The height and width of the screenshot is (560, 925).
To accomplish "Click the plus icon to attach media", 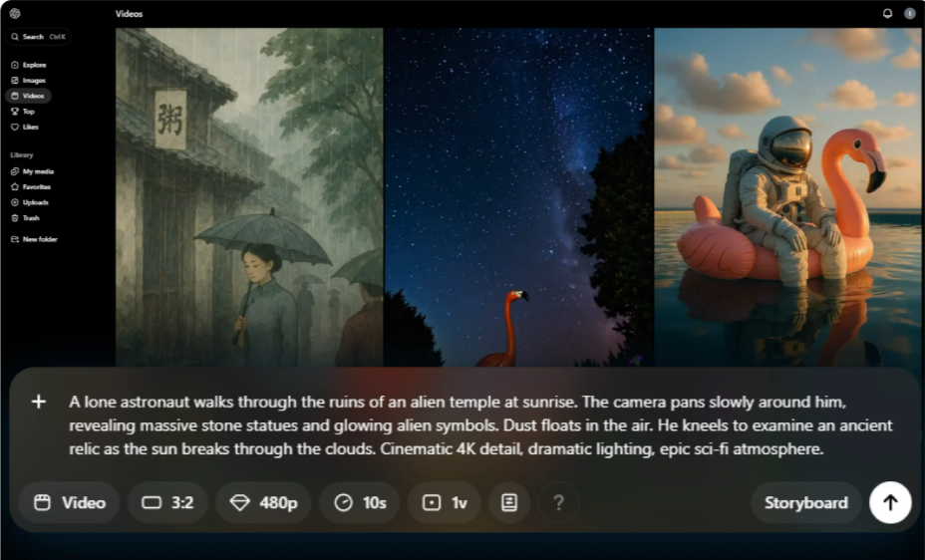I will click(x=38, y=402).
